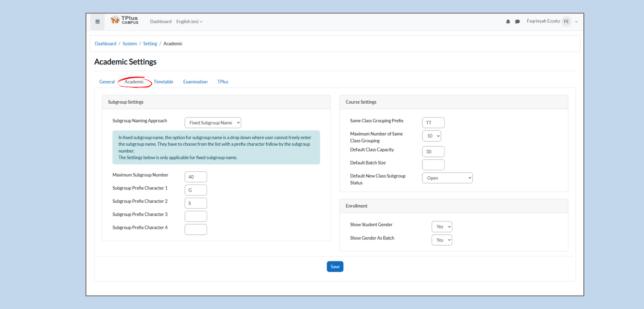This screenshot has height=309, width=644.
Task: Open the notifications bell
Action: tap(508, 22)
